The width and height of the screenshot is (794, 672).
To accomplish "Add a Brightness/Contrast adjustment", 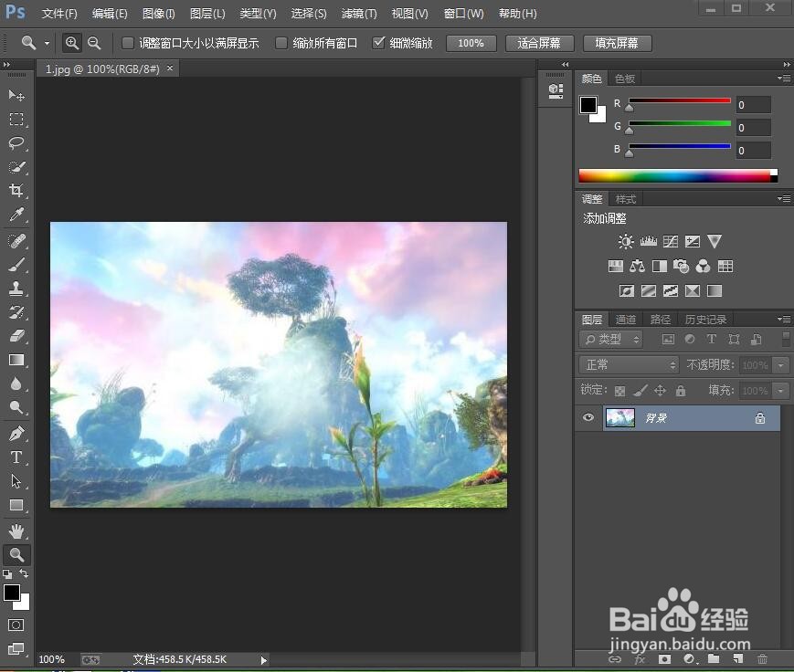I will pos(626,241).
